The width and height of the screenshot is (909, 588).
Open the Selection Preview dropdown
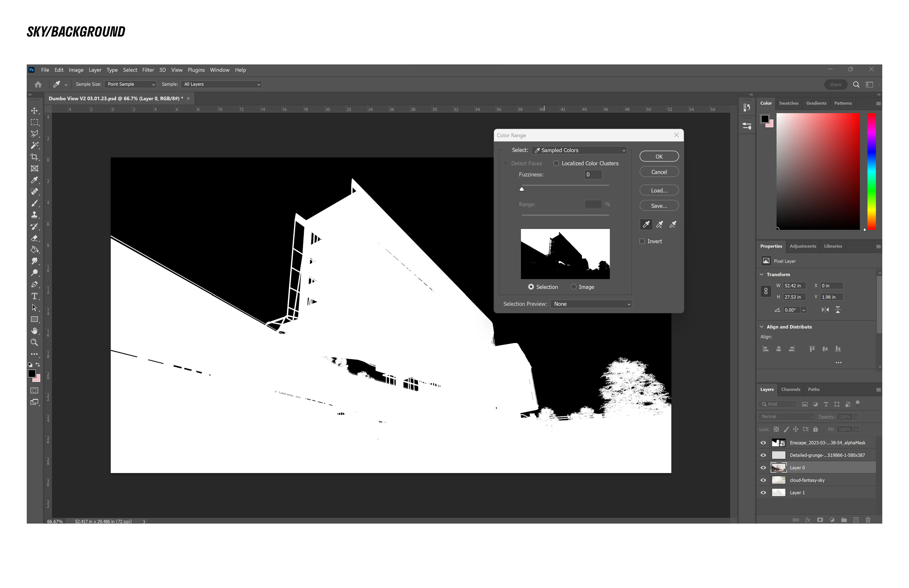tap(591, 304)
